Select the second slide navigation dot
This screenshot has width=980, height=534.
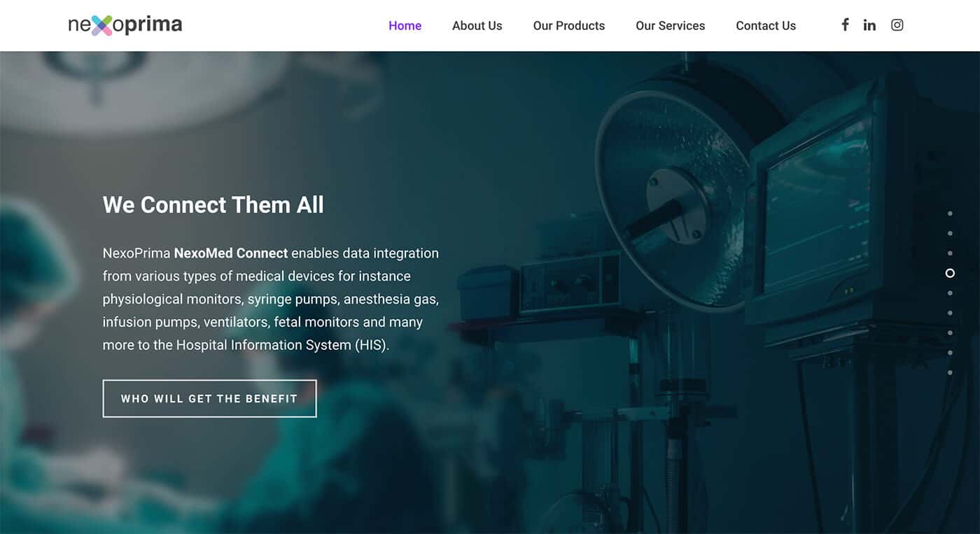(x=950, y=233)
